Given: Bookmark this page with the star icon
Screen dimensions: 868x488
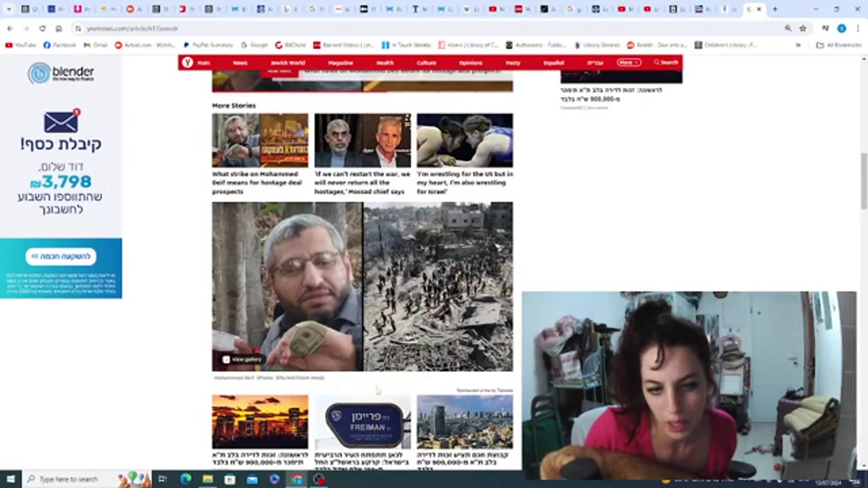Looking at the screenshot, I should (803, 28).
